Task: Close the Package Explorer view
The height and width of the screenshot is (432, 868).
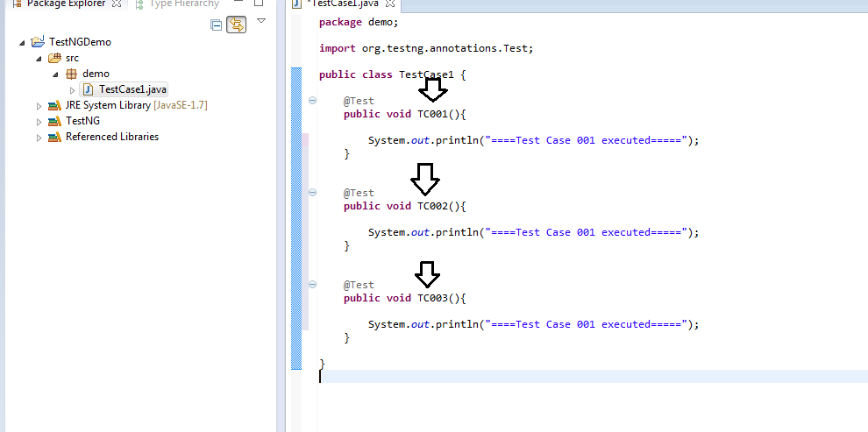Action: pyautogui.click(x=117, y=4)
